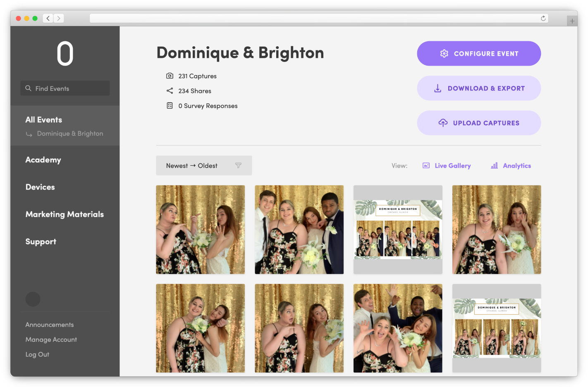Open Marketing Materials

(65, 214)
